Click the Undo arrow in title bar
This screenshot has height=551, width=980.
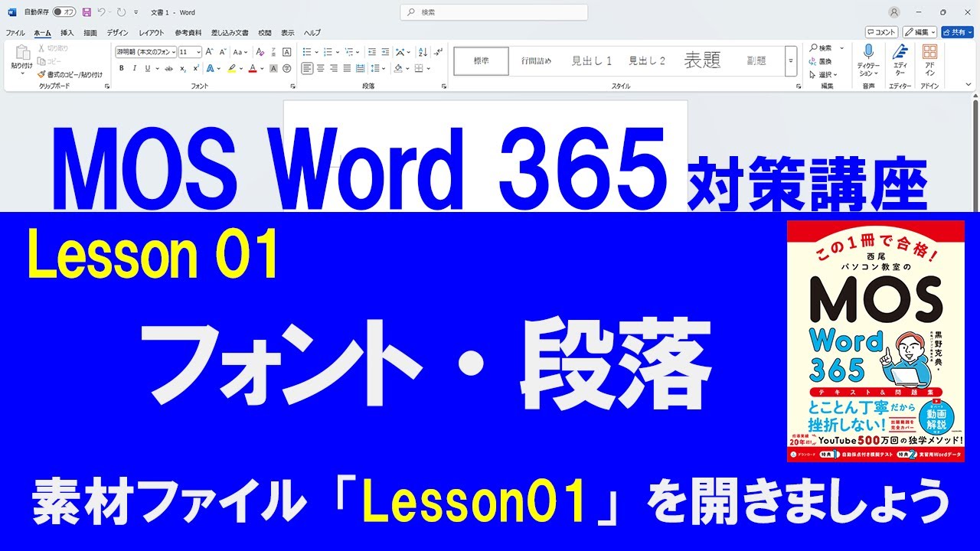[101, 12]
